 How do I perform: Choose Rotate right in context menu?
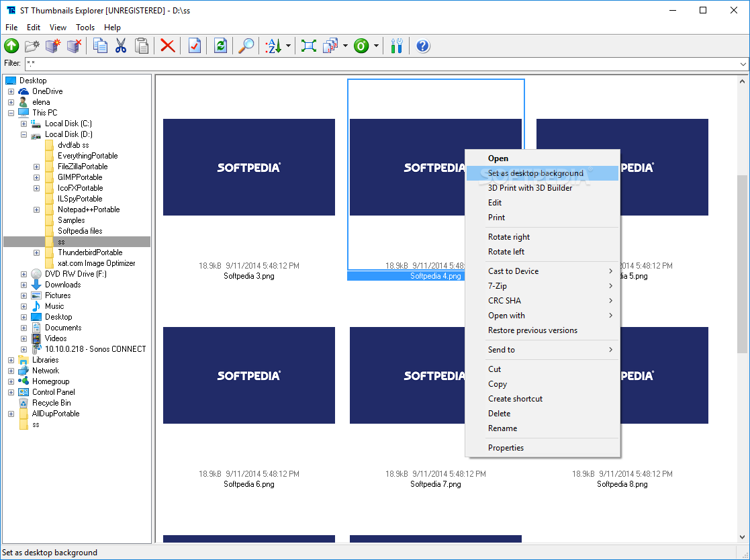(x=543, y=237)
